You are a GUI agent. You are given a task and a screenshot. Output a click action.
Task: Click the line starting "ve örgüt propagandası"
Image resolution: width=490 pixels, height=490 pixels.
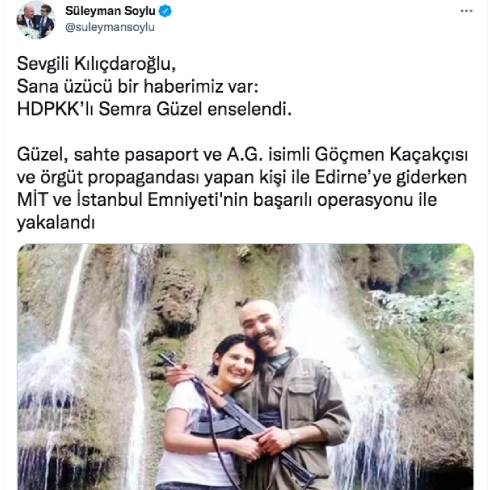[x=242, y=177]
